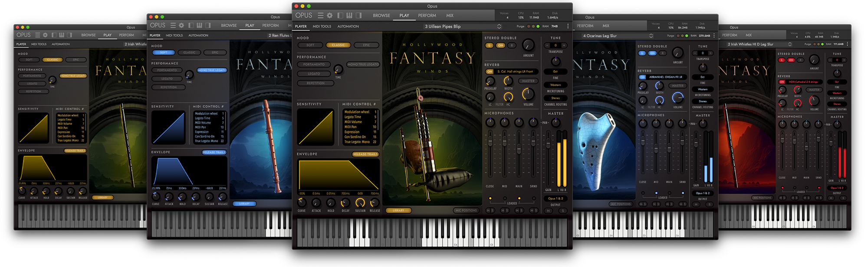The width and height of the screenshot is (868, 267).
Task: Click the filter HC knob in center window
Action: click(508, 97)
